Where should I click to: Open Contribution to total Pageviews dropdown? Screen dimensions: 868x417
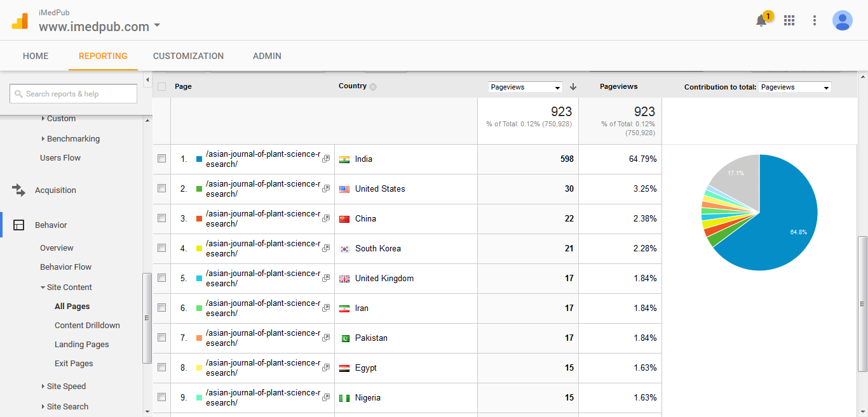[x=795, y=87]
